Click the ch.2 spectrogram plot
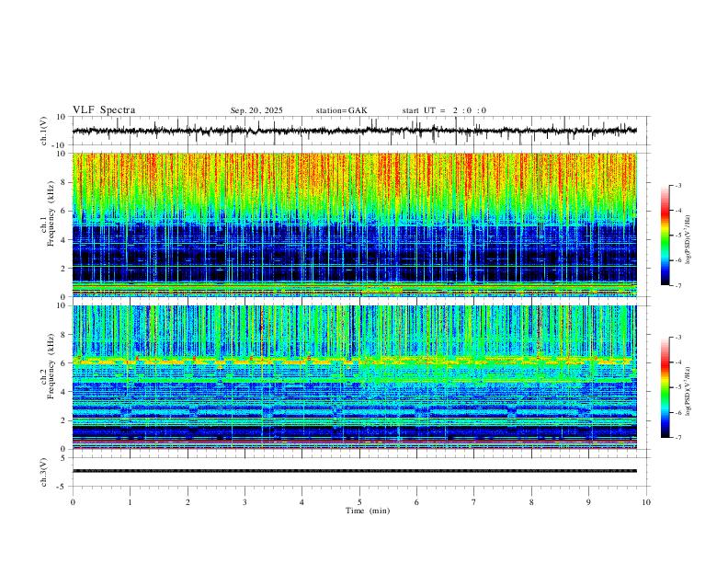Viewport: 728px width, 563px height. tap(355, 377)
